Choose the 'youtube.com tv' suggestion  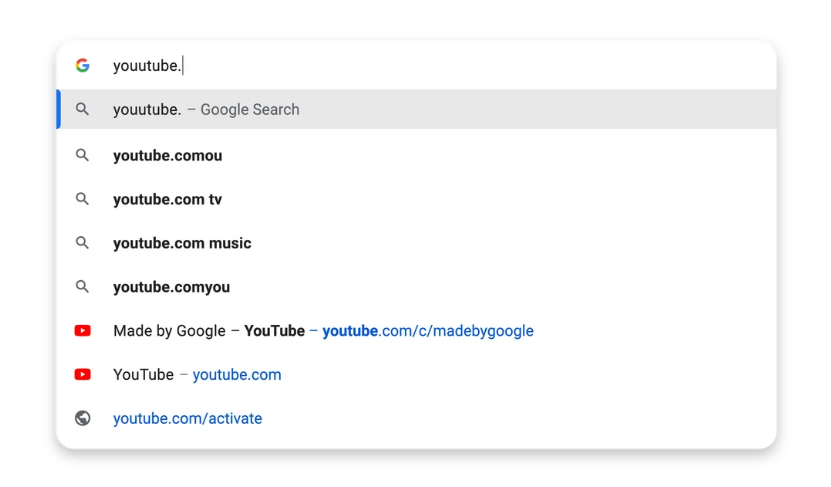pos(416,199)
